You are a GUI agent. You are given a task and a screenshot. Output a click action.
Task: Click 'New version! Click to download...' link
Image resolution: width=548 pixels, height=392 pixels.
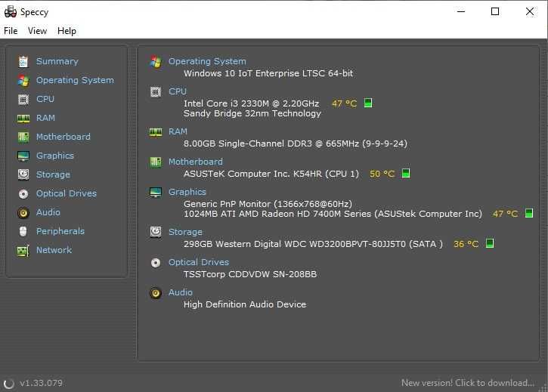pos(468,383)
